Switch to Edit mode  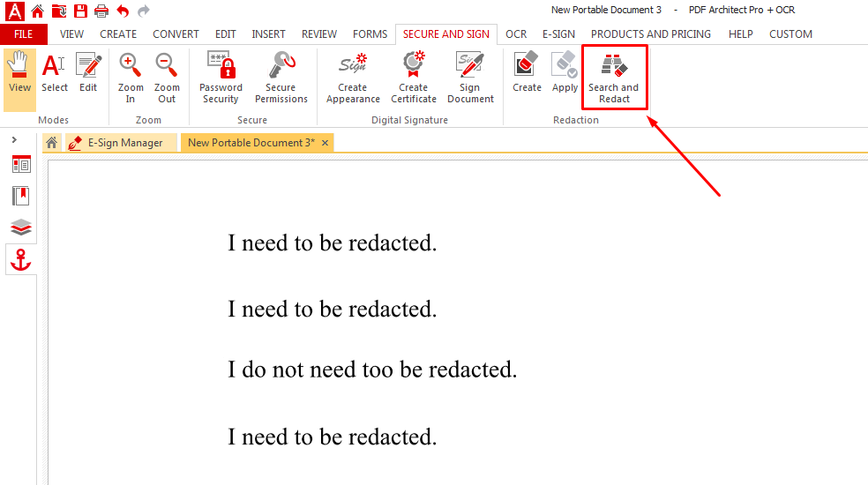(x=88, y=72)
